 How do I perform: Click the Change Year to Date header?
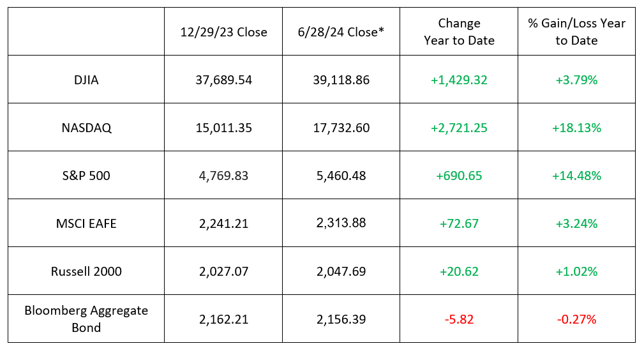tap(459, 32)
